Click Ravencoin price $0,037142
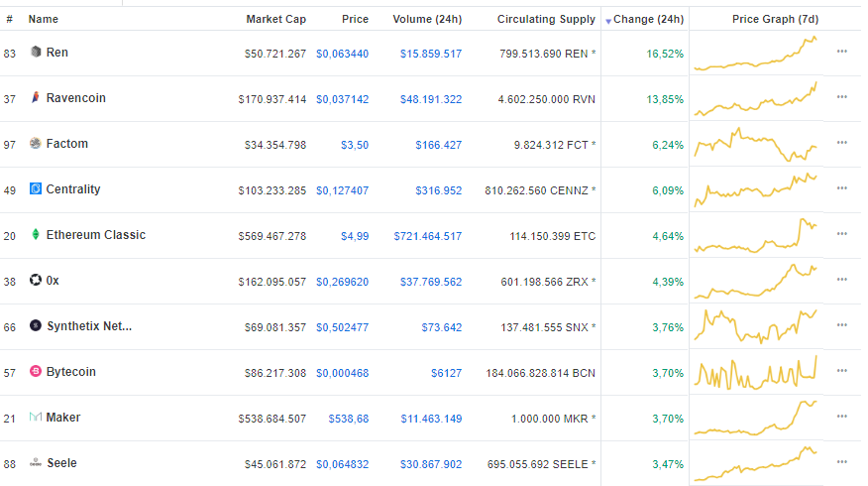 point(342,99)
